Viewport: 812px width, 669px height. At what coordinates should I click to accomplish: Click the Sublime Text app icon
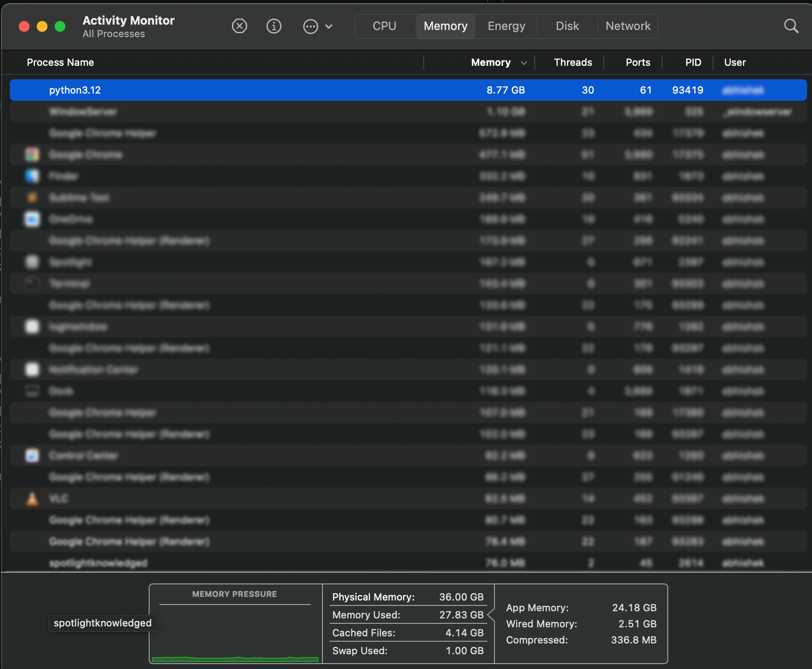(x=32, y=197)
